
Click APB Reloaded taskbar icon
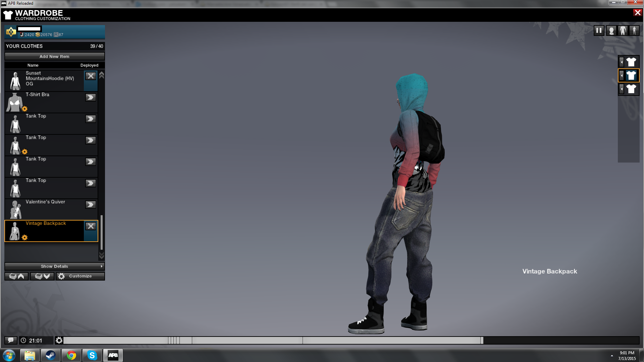click(x=113, y=355)
